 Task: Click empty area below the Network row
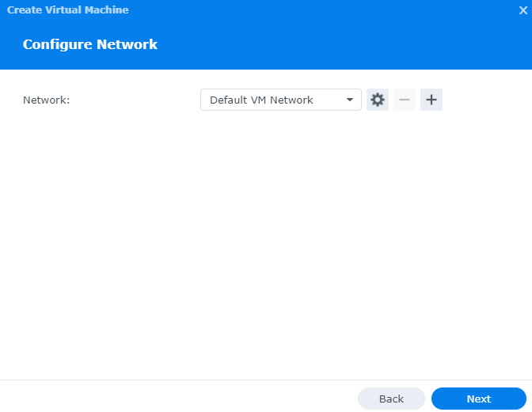(x=266, y=244)
